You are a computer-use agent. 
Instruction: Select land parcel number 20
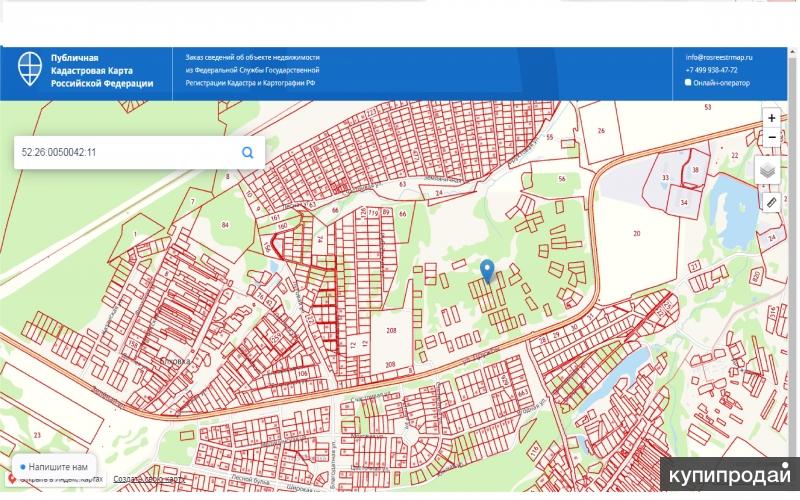point(635,232)
